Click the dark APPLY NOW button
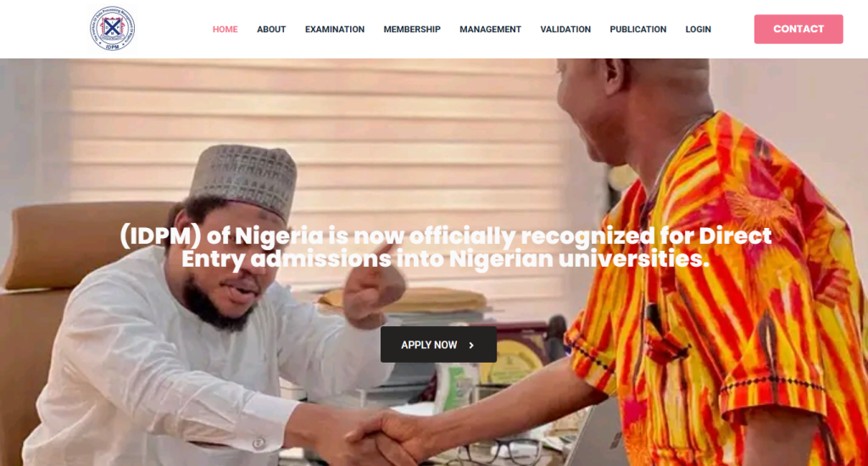Viewport: 868px width, 466px height. (438, 345)
